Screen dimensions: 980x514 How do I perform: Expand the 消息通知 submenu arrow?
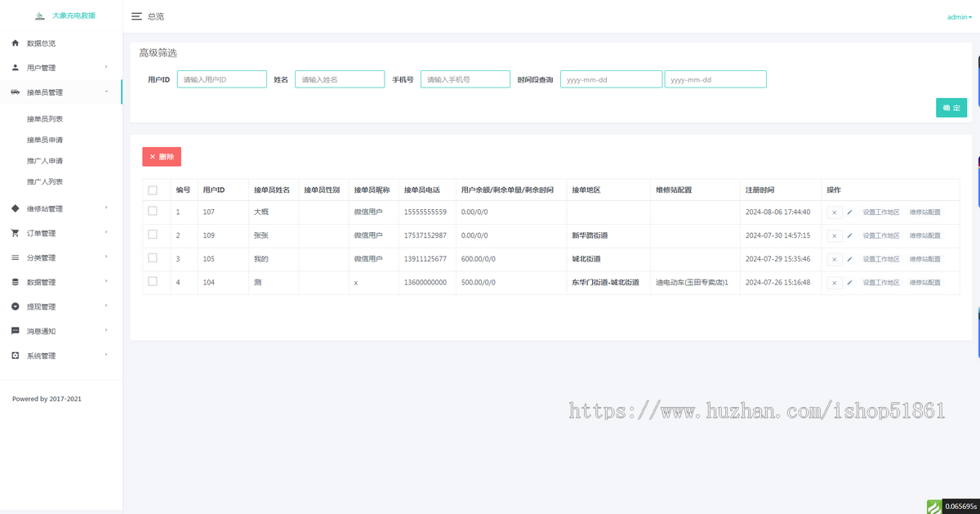tap(106, 331)
